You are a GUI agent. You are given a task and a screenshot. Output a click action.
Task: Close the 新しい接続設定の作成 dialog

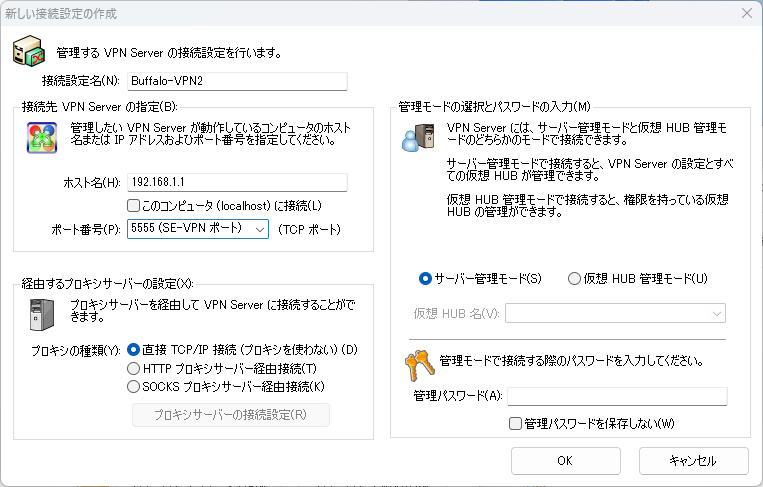pos(747,13)
